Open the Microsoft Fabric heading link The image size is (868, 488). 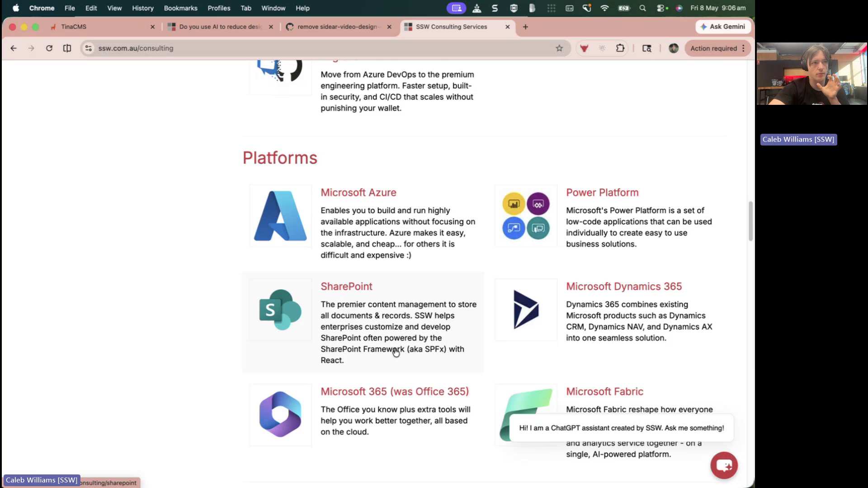[x=604, y=391]
